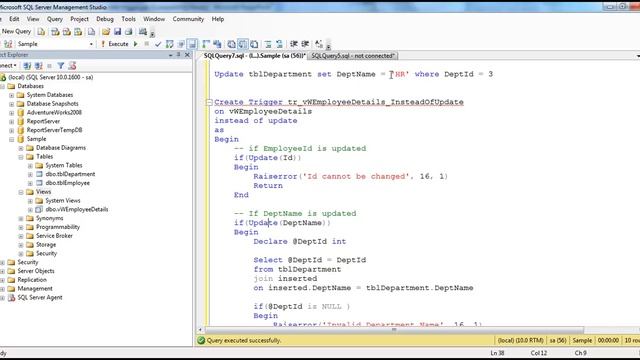The width and height of the screenshot is (640, 360).
Task: Expand dbo.vWEmployeeDetails view
Action: (30, 209)
